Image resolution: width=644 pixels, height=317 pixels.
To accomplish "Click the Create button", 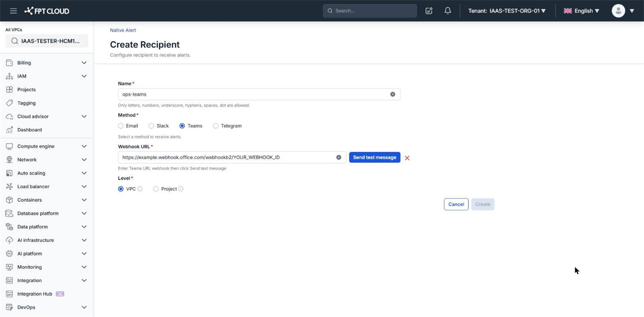I will [483, 204].
